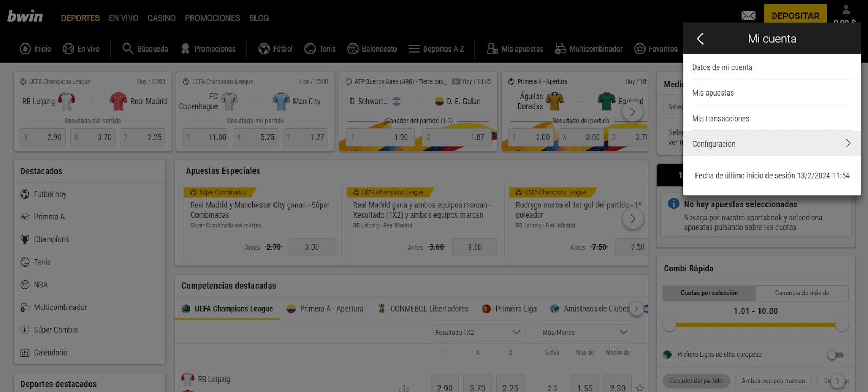Open NBA in Destacados
The image size is (868, 392).
[34, 284]
